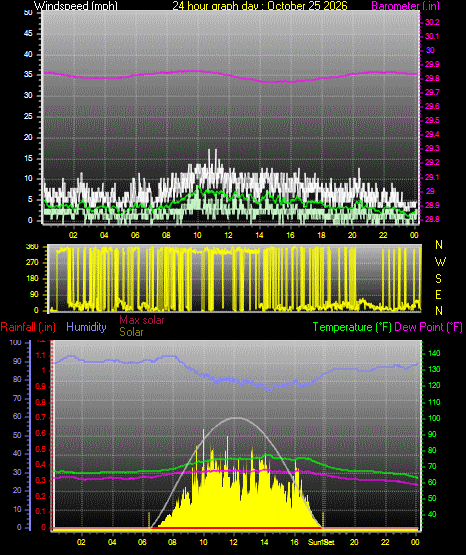
Task: Click the "Windspeed (mph)" axis title
Action: pos(75,6)
